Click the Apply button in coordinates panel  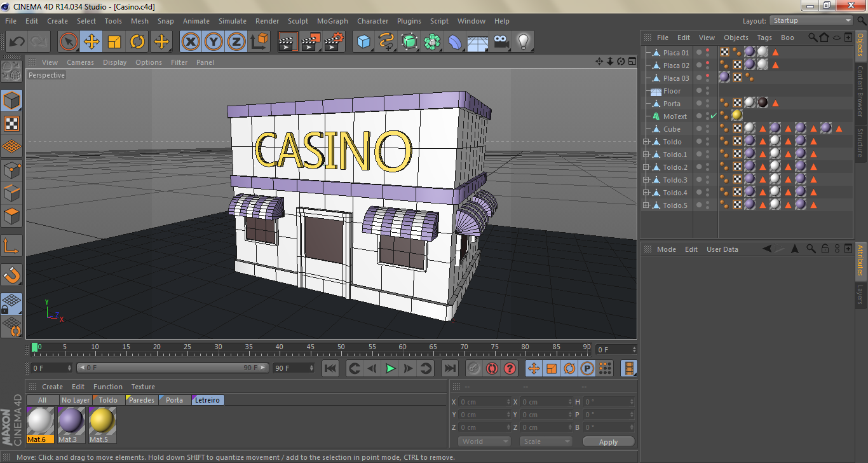click(607, 441)
